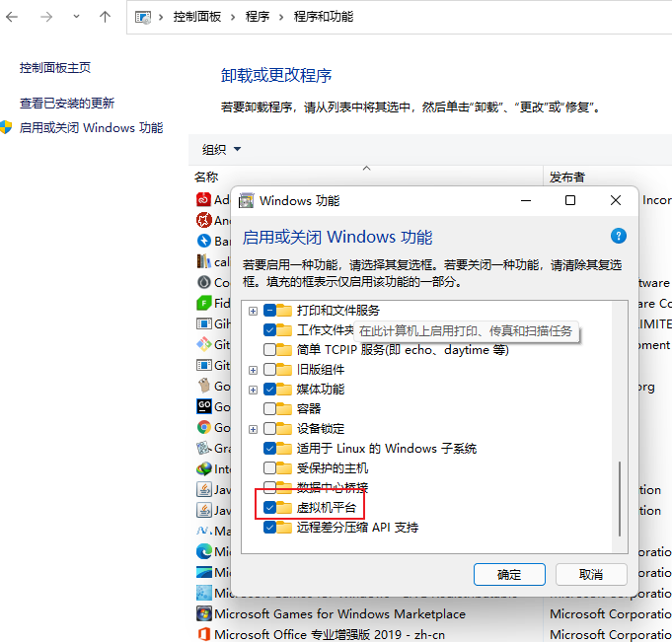Enable the 容器 checkbox
The image size is (672, 642).
tap(269, 409)
